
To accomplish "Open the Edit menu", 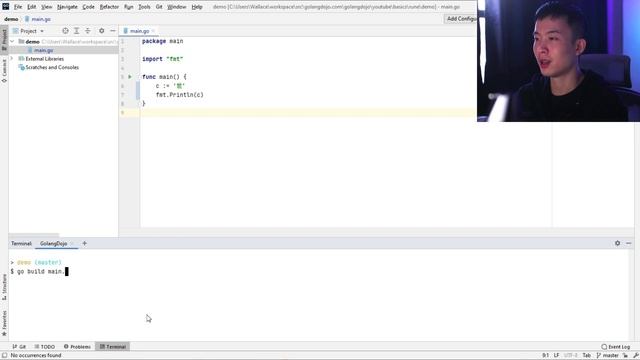I will [x=31, y=7].
